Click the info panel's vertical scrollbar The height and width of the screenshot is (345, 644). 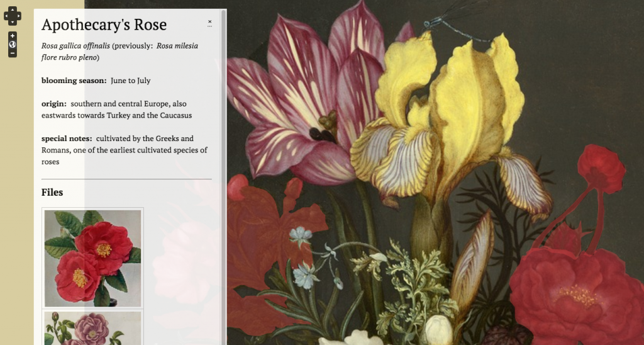coord(223,177)
